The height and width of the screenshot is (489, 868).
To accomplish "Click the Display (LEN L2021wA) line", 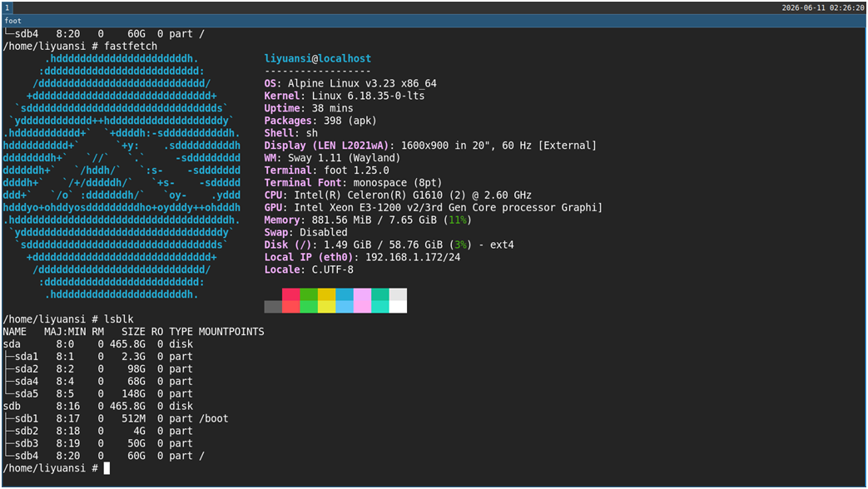I will [x=430, y=146].
